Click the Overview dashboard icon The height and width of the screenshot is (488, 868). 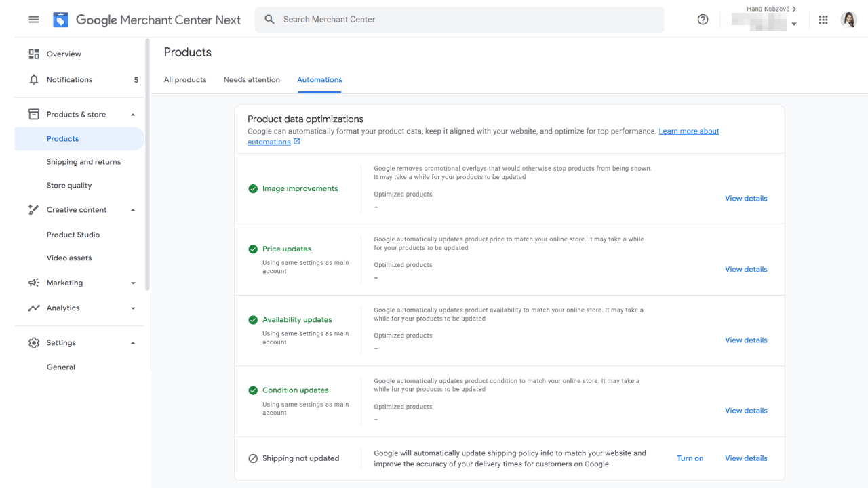point(34,54)
